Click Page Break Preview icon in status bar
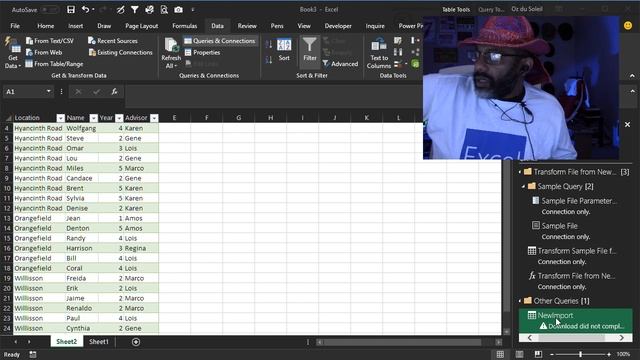The width and height of the screenshot is (640, 360). coord(538,354)
